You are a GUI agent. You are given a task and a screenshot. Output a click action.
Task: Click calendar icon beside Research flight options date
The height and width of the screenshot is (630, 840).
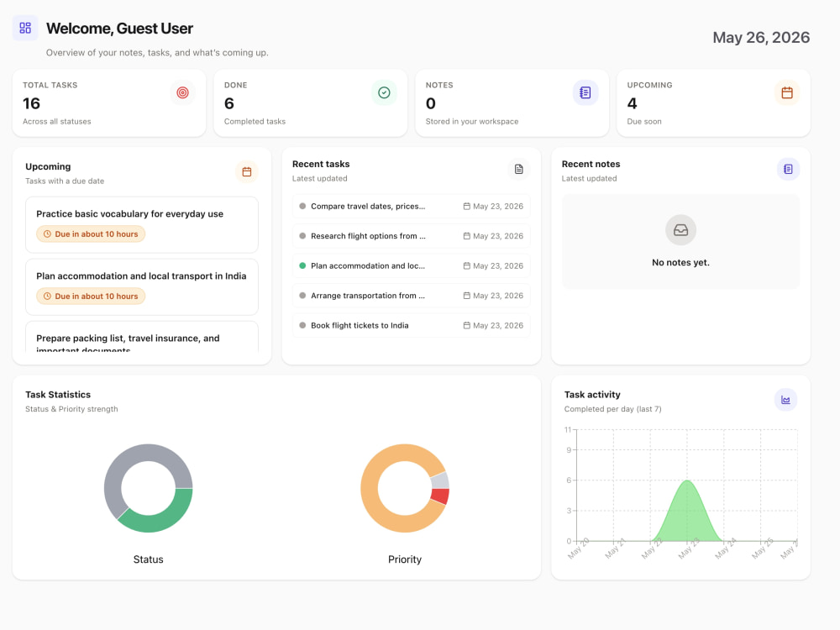tap(466, 236)
